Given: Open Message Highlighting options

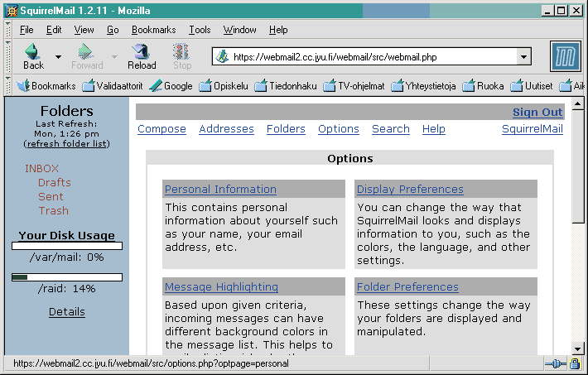Looking at the screenshot, I should pos(221,286).
